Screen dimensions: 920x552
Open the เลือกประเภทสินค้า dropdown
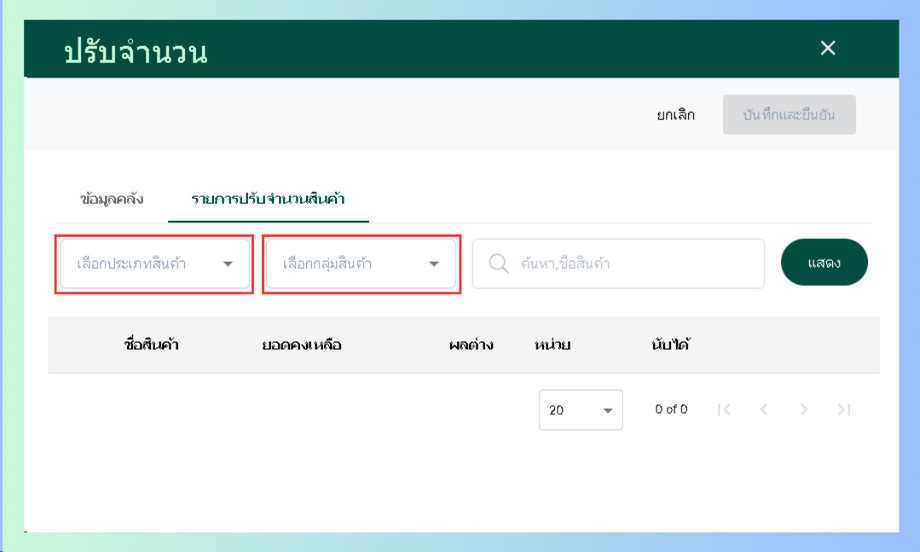tap(155, 263)
